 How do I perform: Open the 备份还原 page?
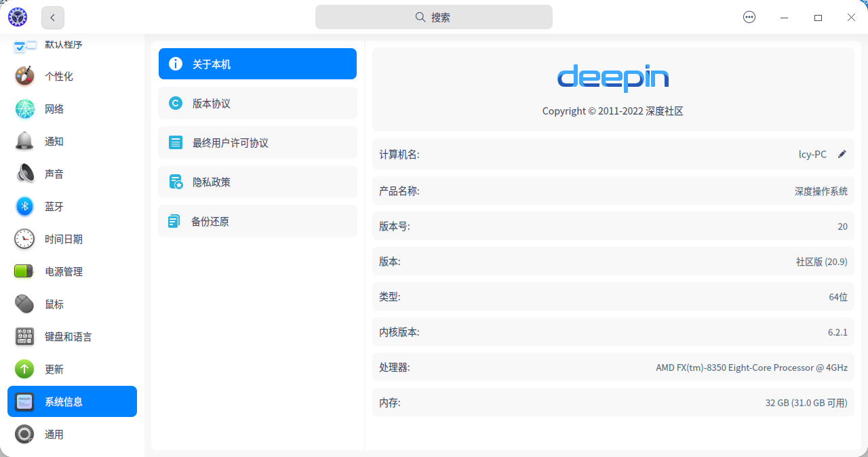coord(258,221)
